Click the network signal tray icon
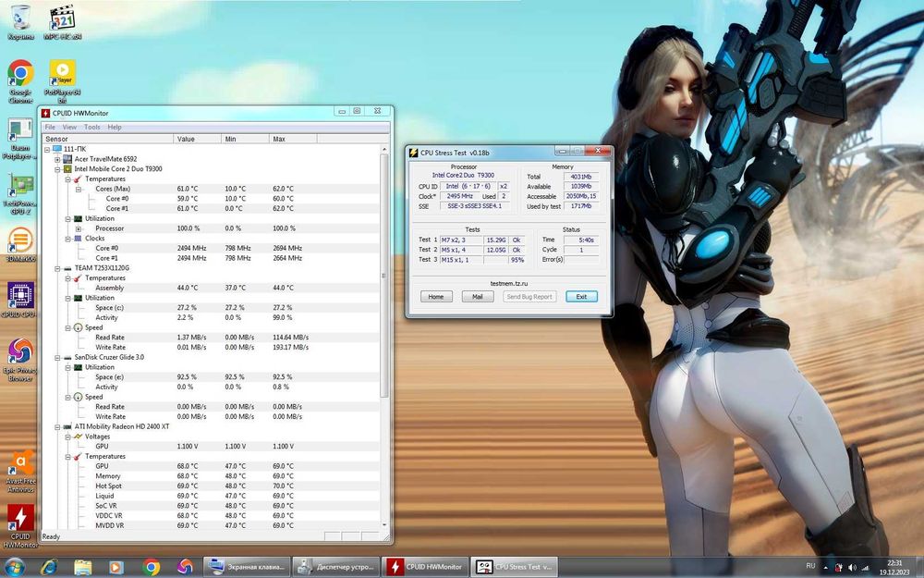Viewport: 924px width, 578px height. click(x=865, y=568)
